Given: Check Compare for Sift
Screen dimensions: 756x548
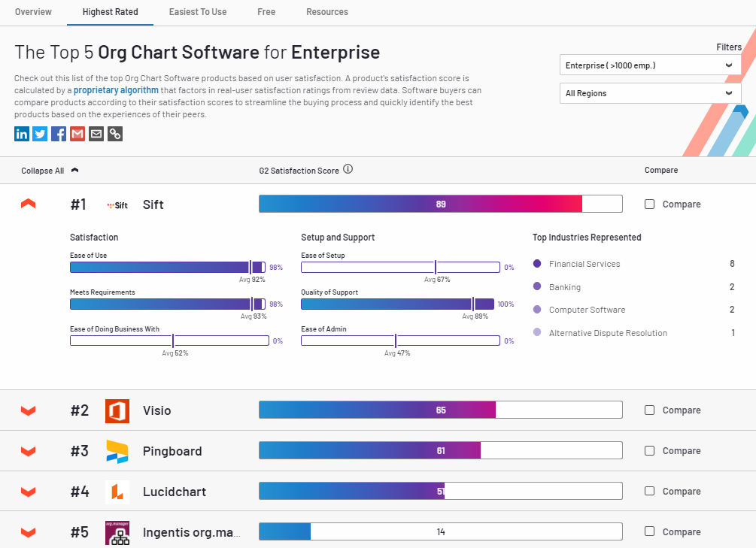Looking at the screenshot, I should tap(649, 204).
